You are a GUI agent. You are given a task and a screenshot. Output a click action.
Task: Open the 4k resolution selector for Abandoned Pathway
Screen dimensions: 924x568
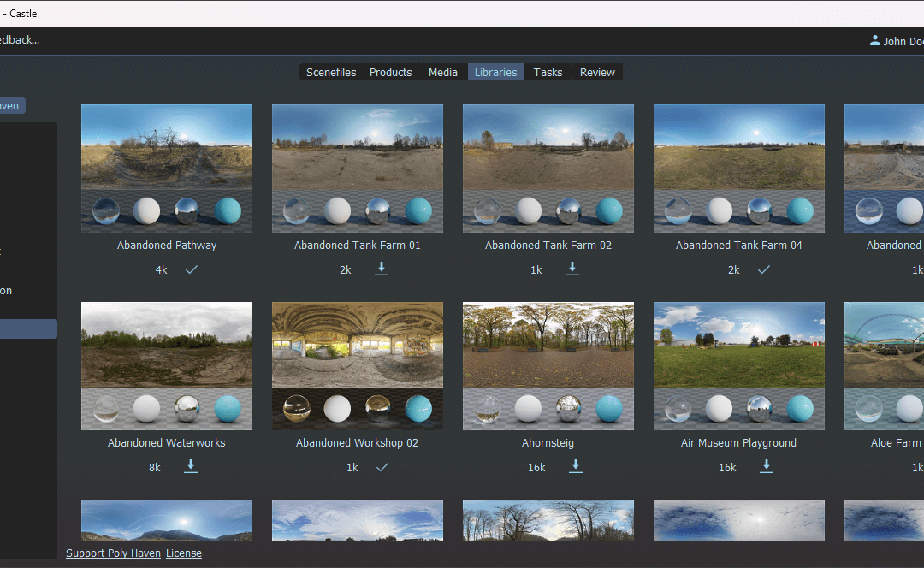(161, 270)
